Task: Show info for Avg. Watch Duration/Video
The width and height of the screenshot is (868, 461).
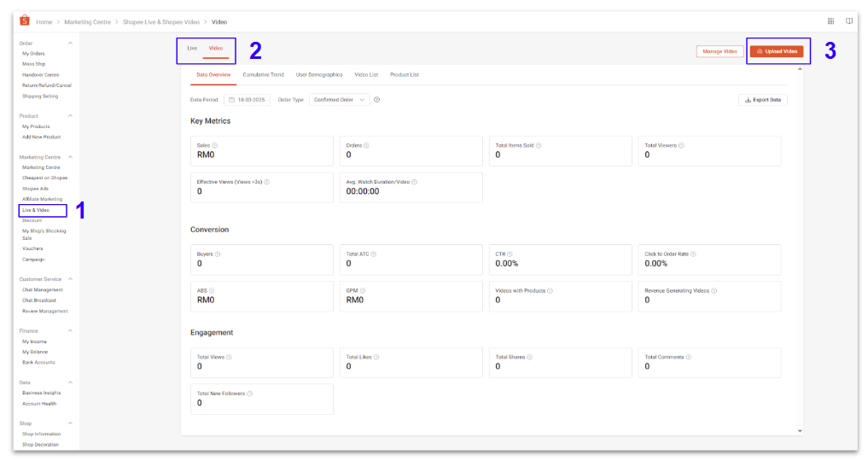Action: pos(415,182)
